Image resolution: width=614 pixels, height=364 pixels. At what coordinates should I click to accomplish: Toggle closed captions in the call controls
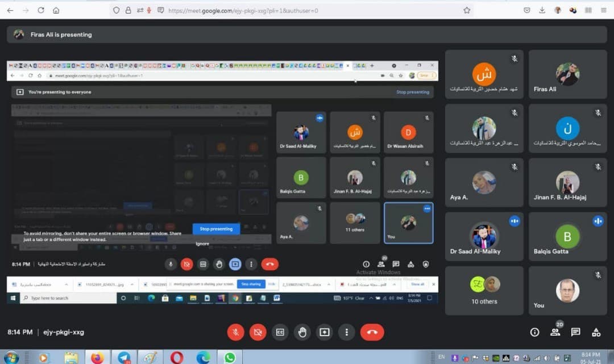click(x=280, y=332)
